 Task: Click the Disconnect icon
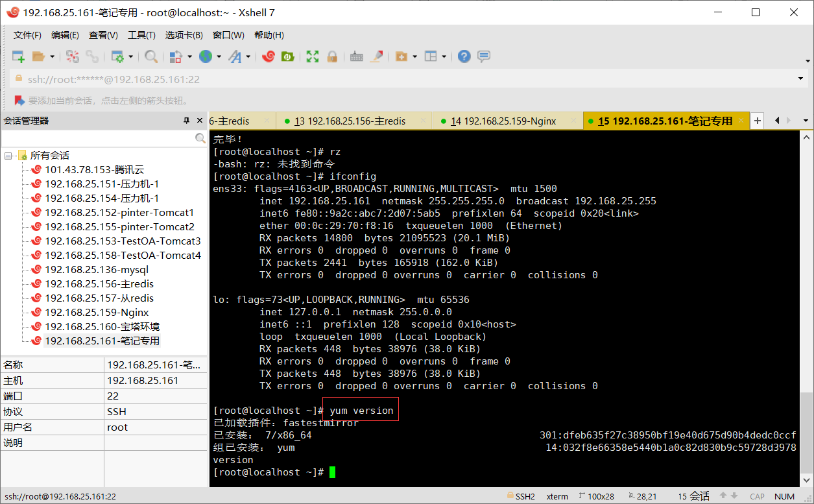tap(73, 57)
